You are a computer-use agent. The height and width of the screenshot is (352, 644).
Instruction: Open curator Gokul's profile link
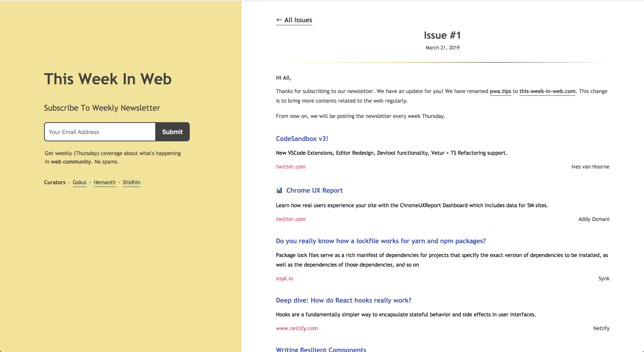tap(80, 182)
